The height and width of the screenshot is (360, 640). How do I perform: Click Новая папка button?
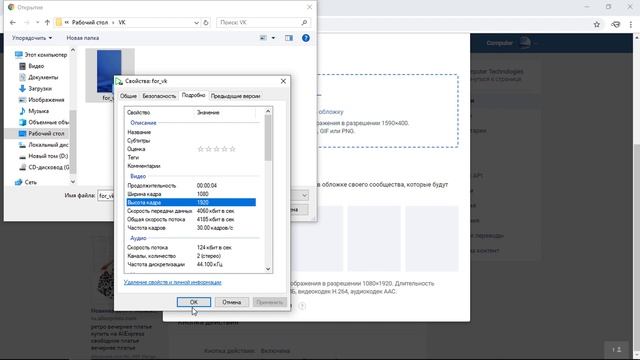pos(82,38)
